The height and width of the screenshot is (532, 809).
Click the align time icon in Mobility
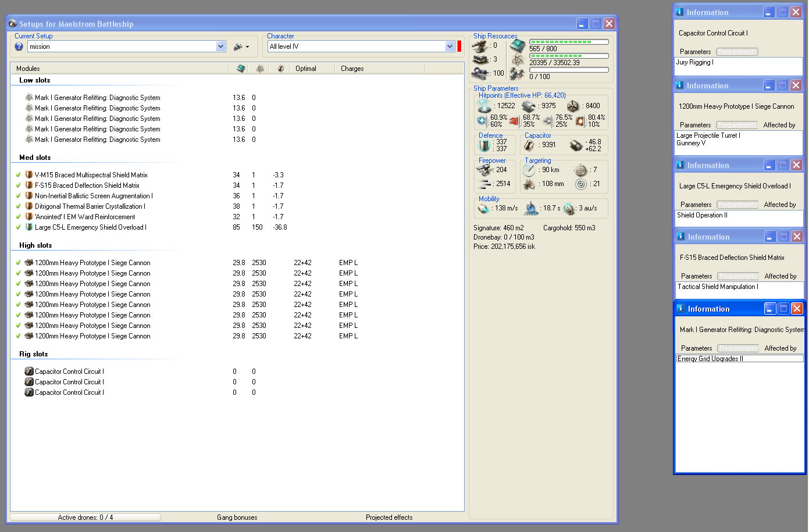[x=532, y=208]
